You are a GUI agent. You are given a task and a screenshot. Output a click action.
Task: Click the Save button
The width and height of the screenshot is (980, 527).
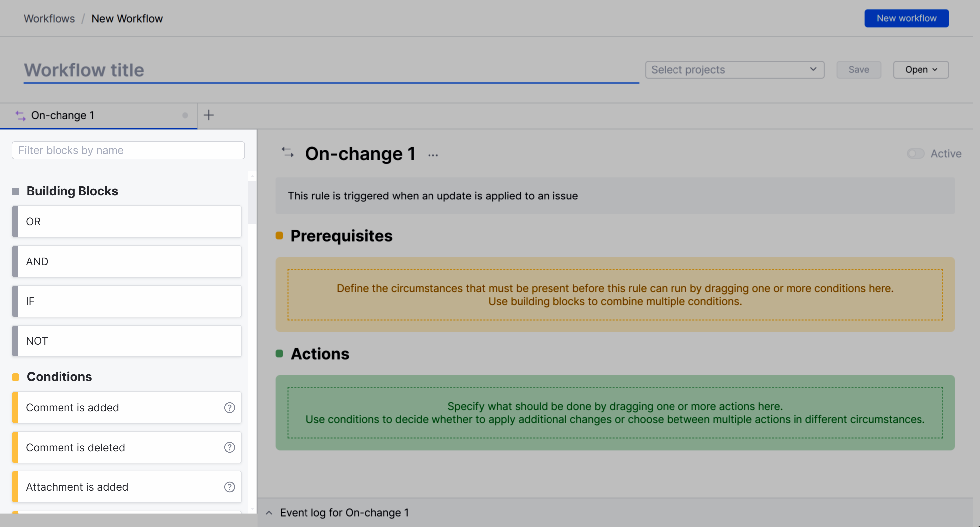[x=858, y=69]
